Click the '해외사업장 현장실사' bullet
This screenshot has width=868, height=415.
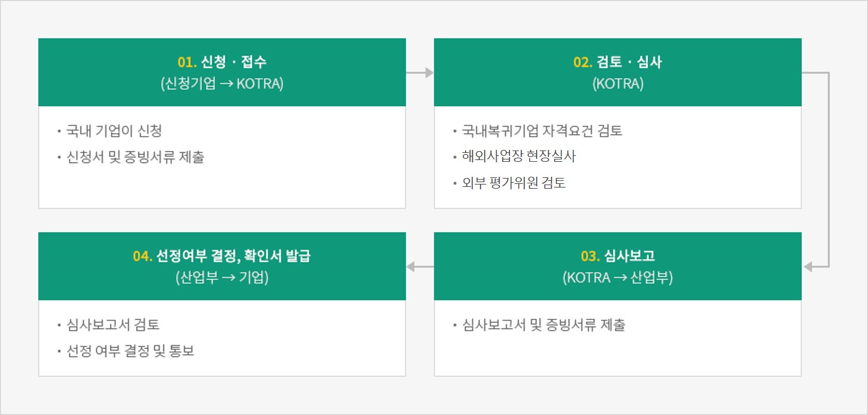click(518, 156)
